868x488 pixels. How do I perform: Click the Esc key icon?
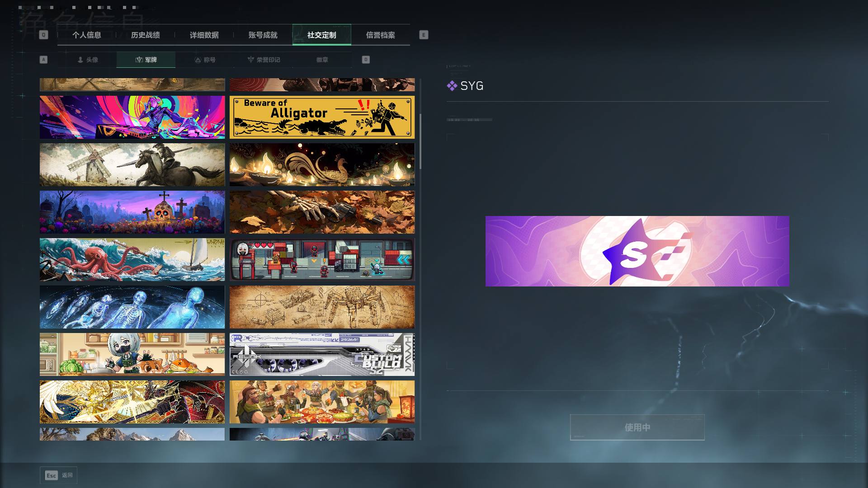52,475
